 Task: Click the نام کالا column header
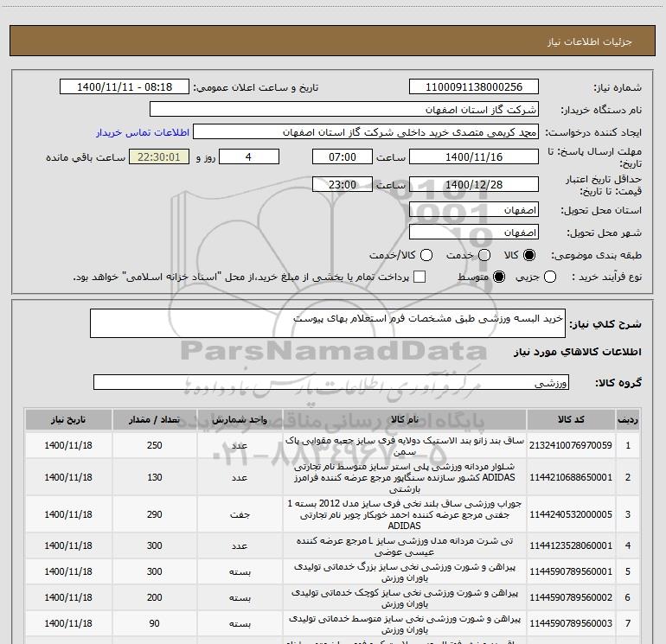click(405, 420)
